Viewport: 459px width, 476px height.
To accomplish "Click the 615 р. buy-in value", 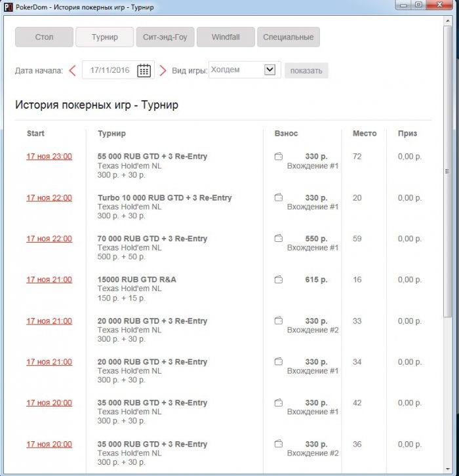I will coord(316,279).
